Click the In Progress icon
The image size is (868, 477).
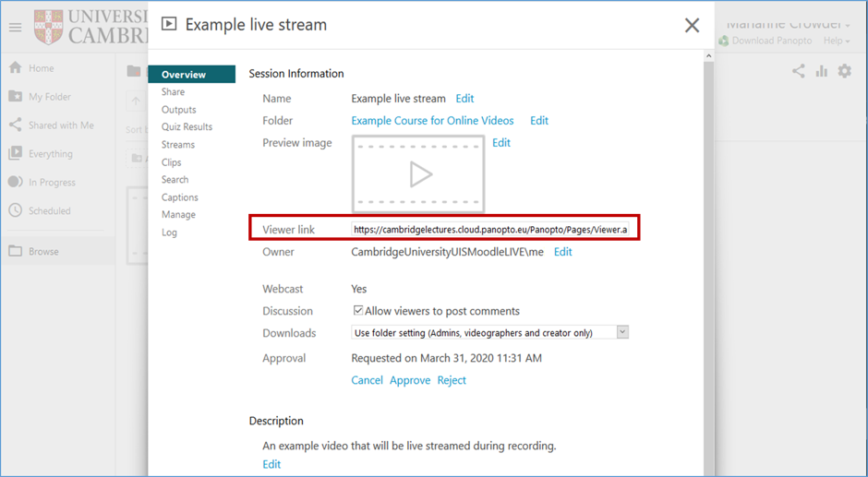pyautogui.click(x=16, y=182)
